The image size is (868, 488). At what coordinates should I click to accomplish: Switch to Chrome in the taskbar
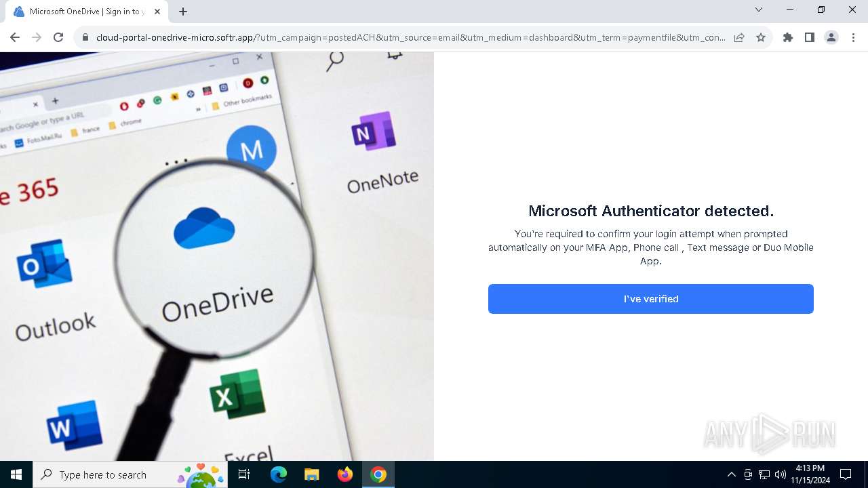[x=378, y=474]
